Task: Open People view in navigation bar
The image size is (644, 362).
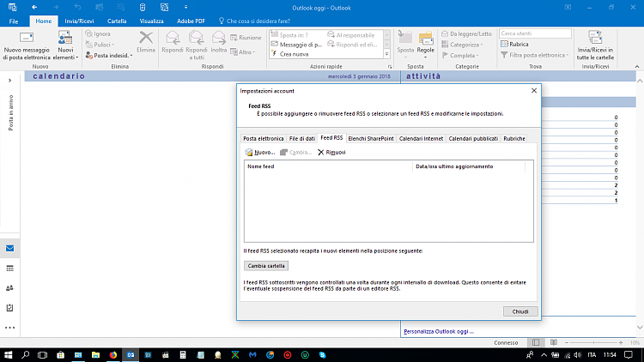Action: 9,288
